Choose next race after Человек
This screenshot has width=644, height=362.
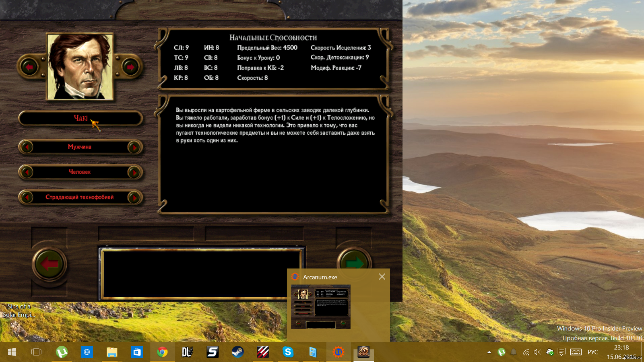pos(134,172)
